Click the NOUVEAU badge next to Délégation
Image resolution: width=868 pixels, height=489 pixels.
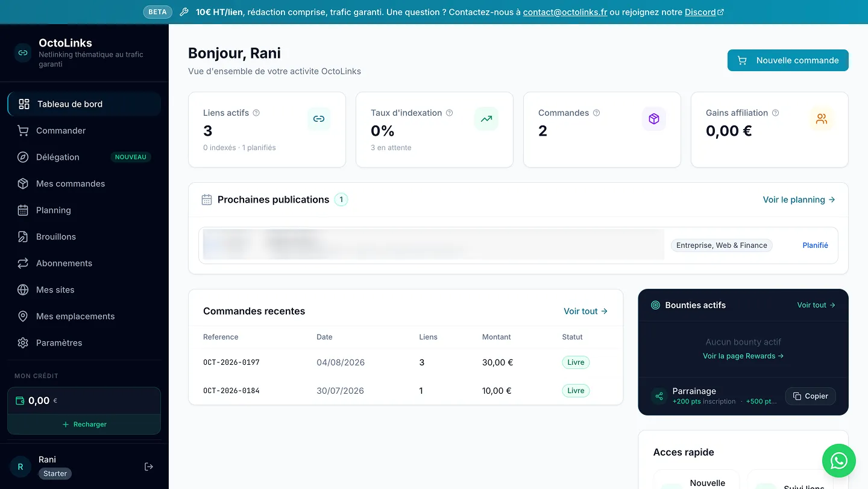pyautogui.click(x=131, y=157)
